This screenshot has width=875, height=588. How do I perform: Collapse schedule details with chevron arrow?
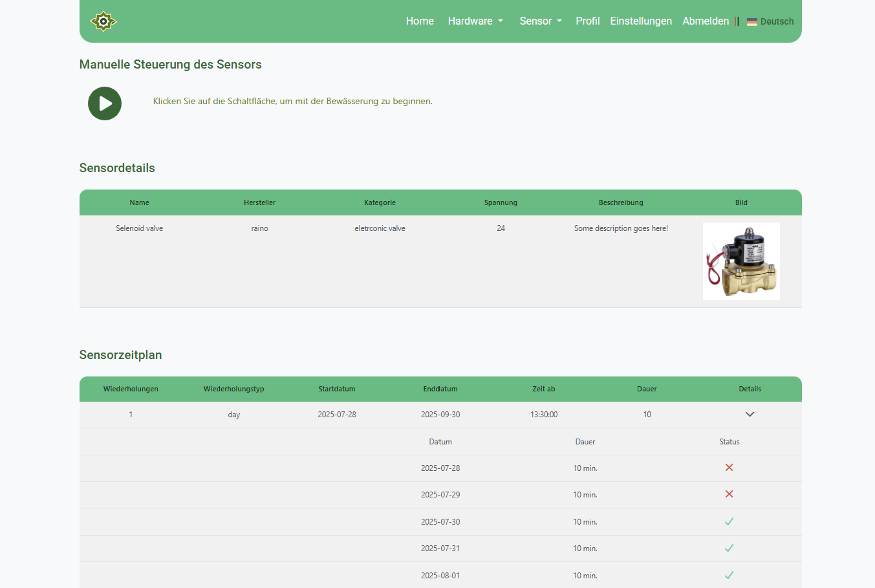tap(750, 415)
